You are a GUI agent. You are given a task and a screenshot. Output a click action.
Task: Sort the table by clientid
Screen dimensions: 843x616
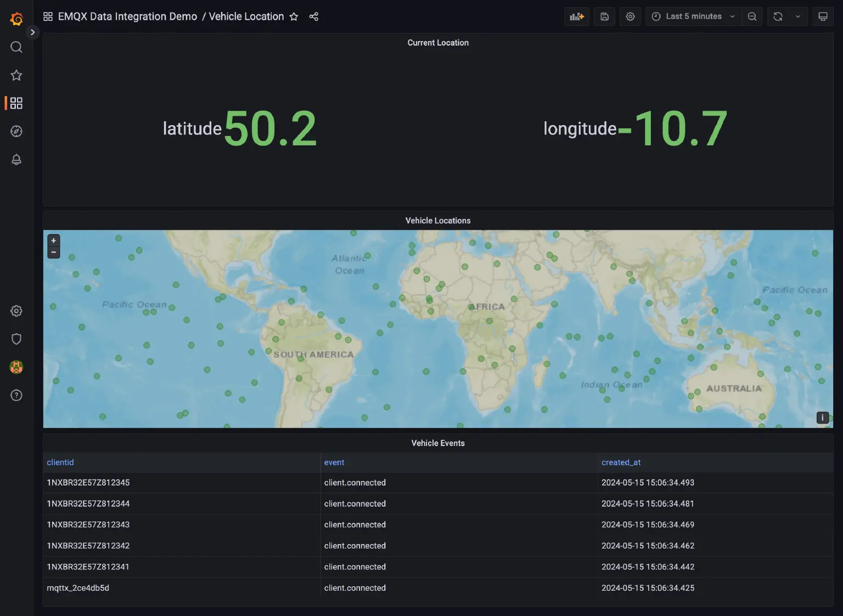tap(60, 462)
